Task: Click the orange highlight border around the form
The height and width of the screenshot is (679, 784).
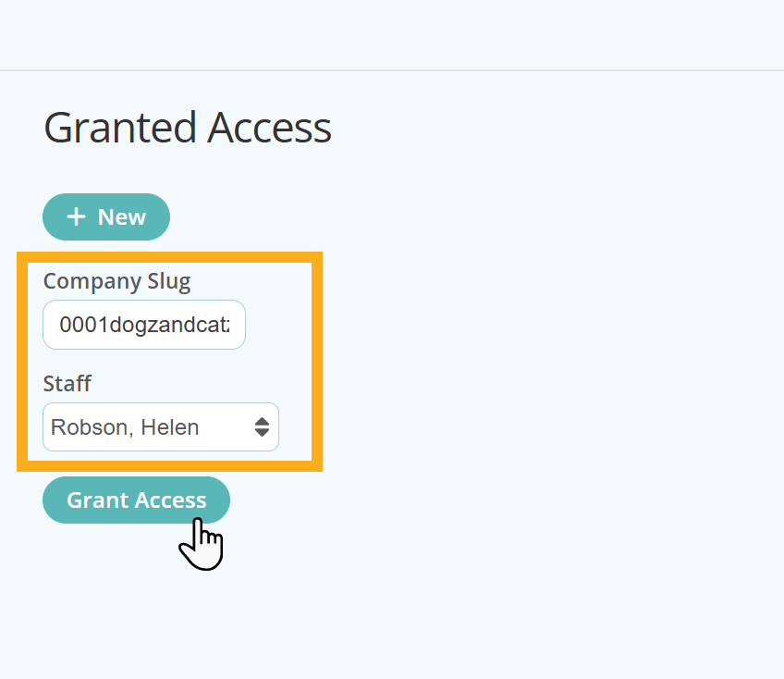Action: pyautogui.click(x=317, y=361)
